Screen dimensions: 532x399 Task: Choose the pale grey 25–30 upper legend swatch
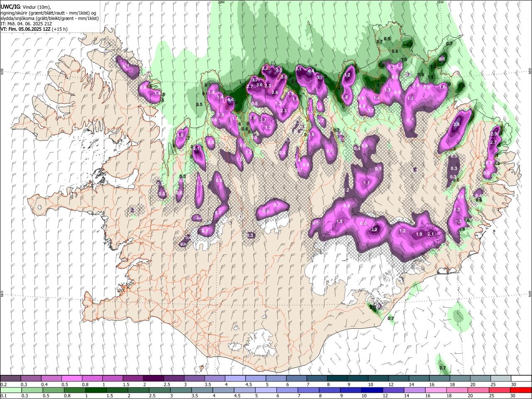coord(501,378)
